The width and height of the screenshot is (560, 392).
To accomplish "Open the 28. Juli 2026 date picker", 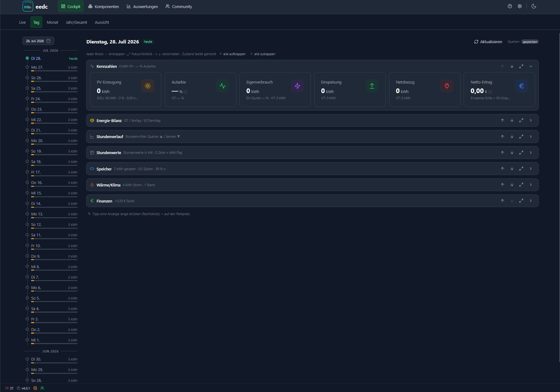I will tap(38, 41).
